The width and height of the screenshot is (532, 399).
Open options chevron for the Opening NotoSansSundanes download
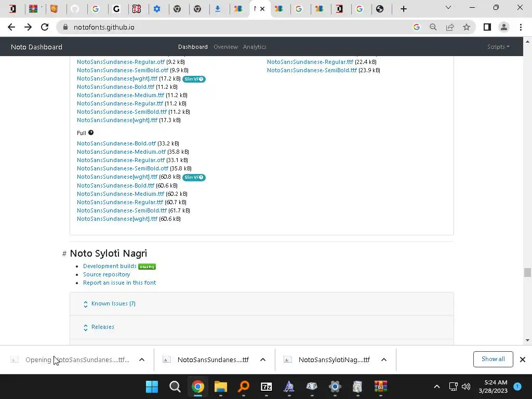tap(142, 360)
